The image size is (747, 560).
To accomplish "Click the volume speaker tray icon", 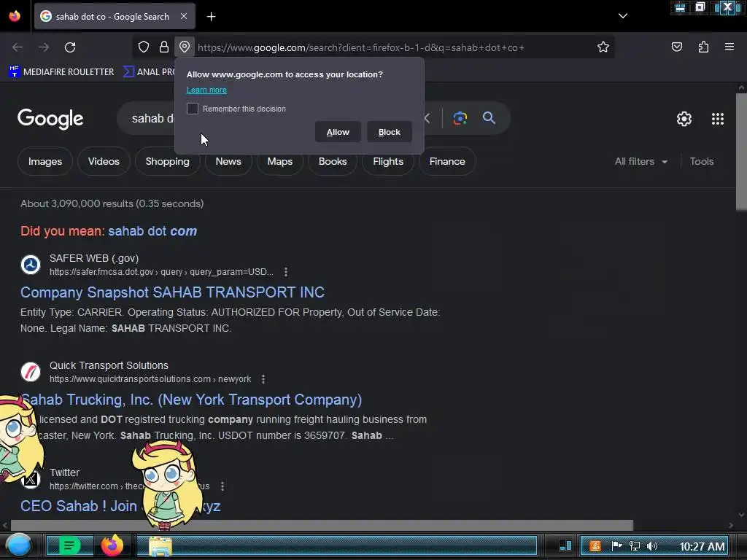I will click(652, 546).
